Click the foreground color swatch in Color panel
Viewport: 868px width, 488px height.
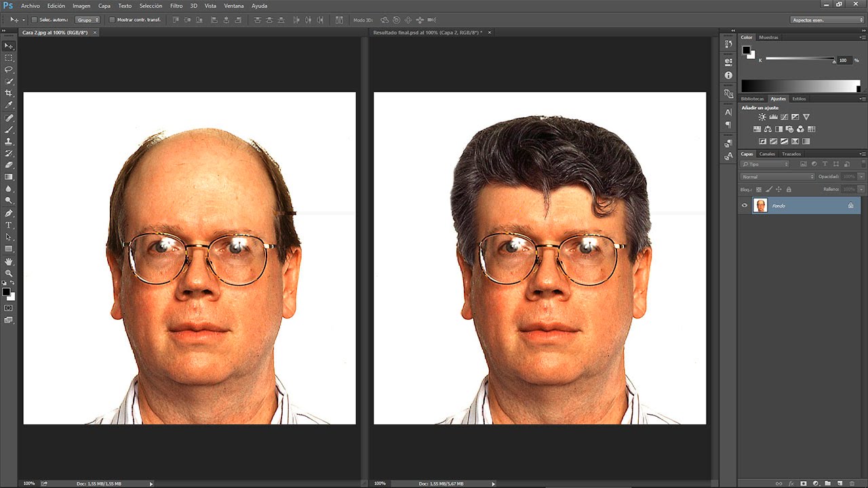pos(746,50)
